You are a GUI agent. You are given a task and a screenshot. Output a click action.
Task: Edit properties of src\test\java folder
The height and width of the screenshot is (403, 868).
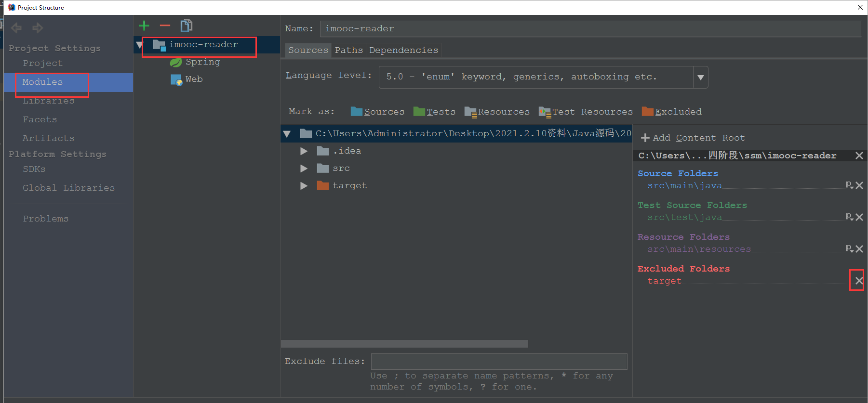click(x=849, y=217)
